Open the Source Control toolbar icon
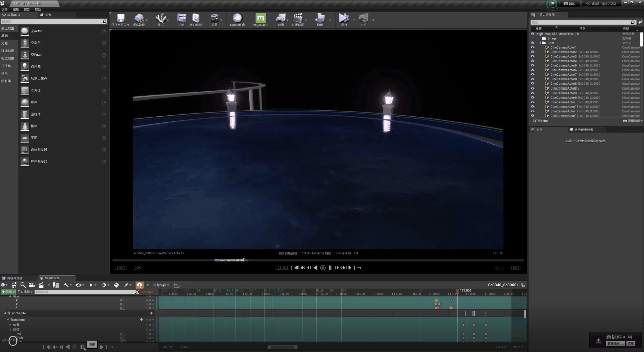 (138, 18)
